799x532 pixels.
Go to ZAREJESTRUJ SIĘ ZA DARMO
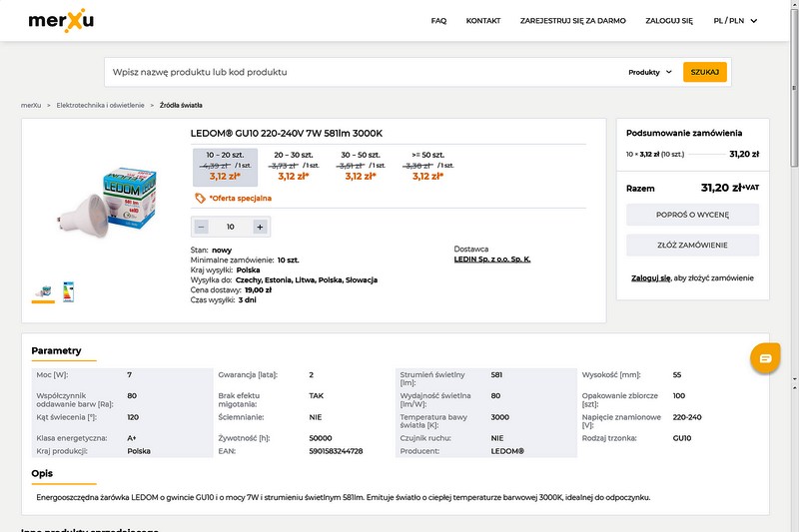pos(572,21)
